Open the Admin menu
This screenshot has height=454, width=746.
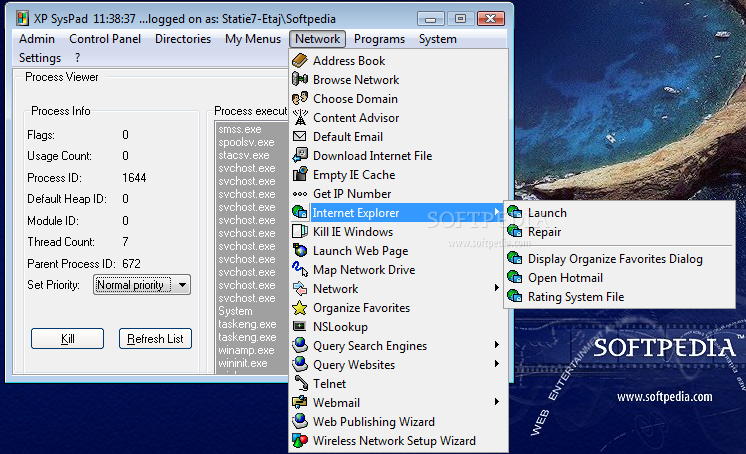[x=37, y=39]
